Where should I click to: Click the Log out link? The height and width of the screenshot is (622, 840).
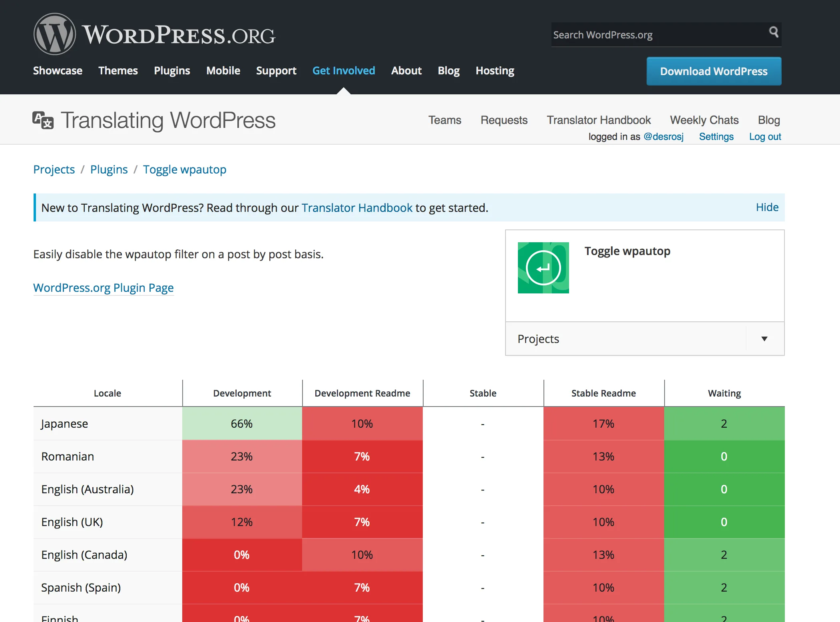point(764,137)
